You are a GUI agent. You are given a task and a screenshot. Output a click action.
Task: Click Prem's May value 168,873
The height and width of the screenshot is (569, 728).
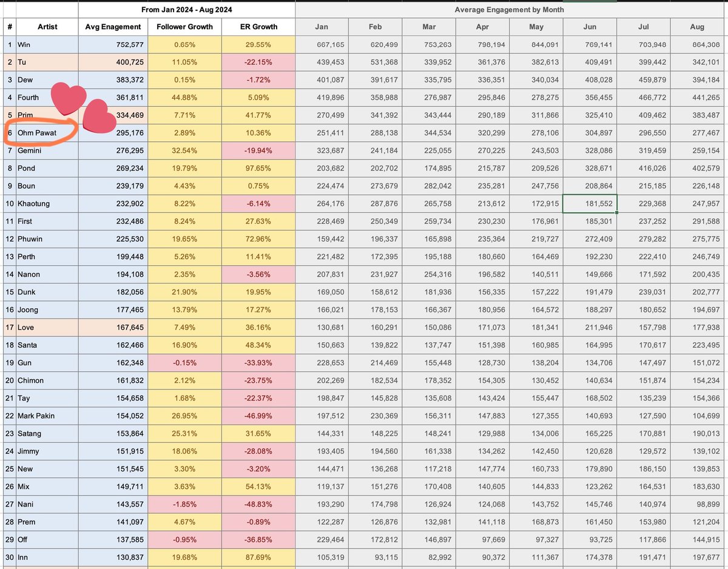coord(536,522)
